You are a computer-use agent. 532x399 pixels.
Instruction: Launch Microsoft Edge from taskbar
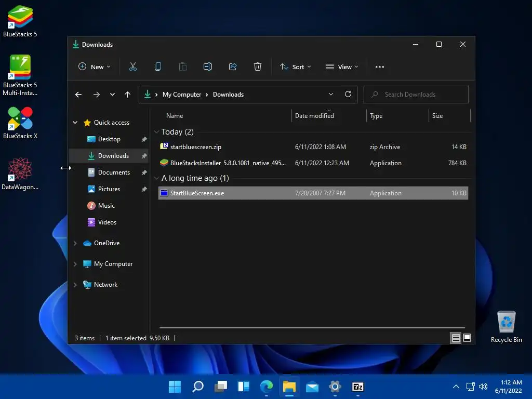click(x=267, y=387)
